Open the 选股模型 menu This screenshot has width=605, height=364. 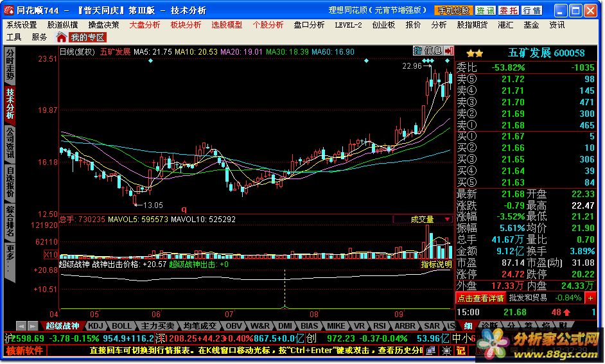pyautogui.click(x=227, y=25)
